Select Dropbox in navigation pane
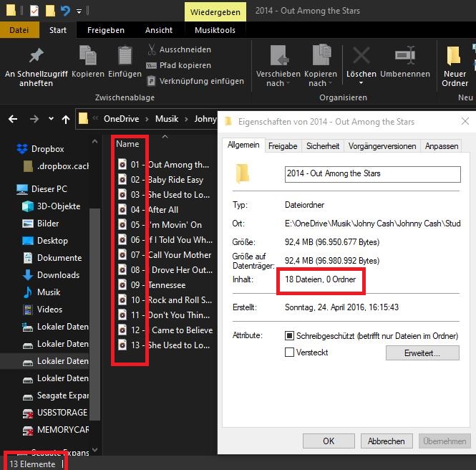This screenshot has width=476, height=470. point(40,149)
